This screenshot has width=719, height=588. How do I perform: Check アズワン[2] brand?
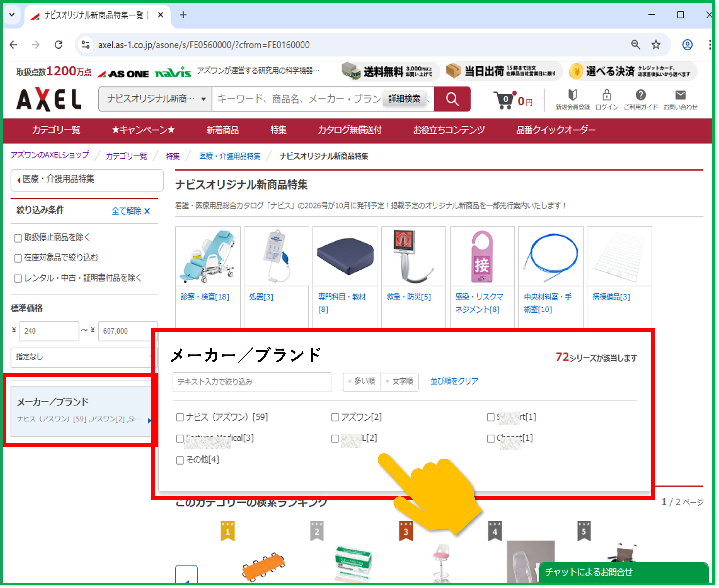click(x=335, y=417)
